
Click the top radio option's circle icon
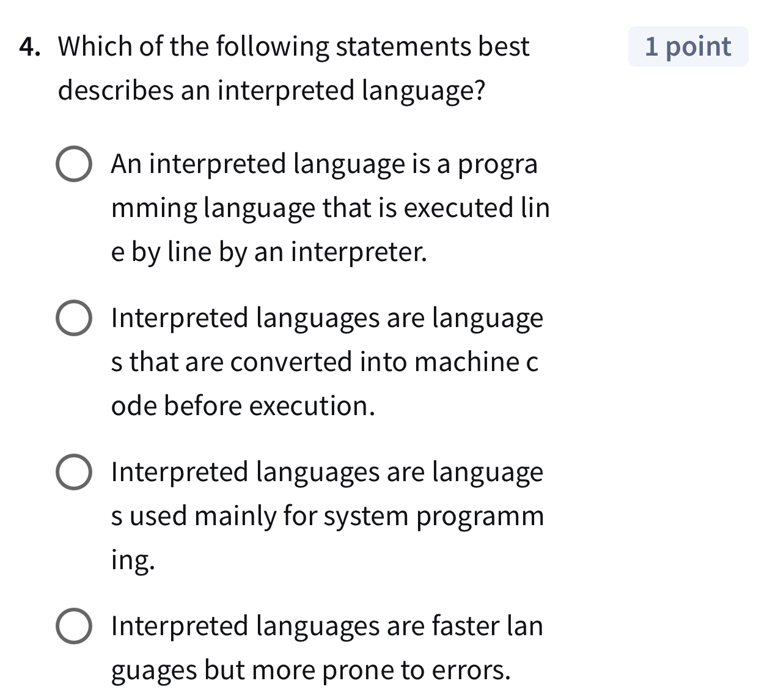coord(75,163)
